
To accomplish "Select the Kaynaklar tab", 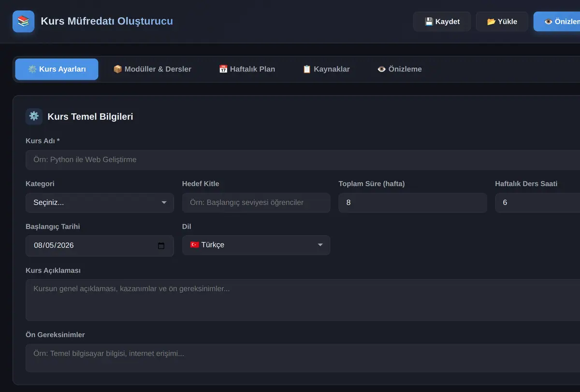I will pyautogui.click(x=326, y=69).
